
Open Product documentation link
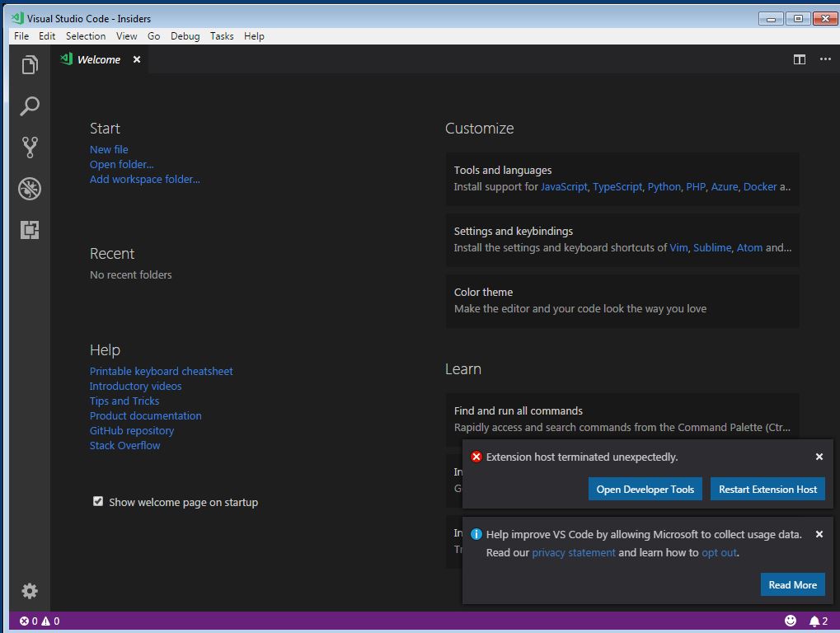[146, 415]
